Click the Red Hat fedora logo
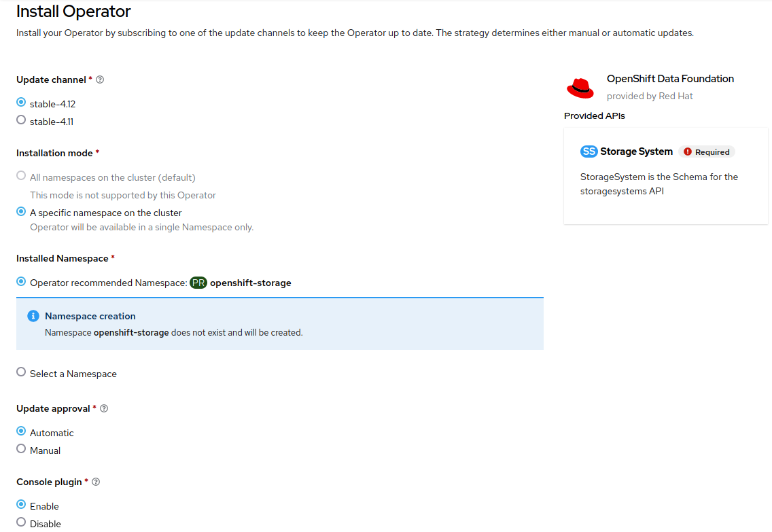 tap(580, 87)
